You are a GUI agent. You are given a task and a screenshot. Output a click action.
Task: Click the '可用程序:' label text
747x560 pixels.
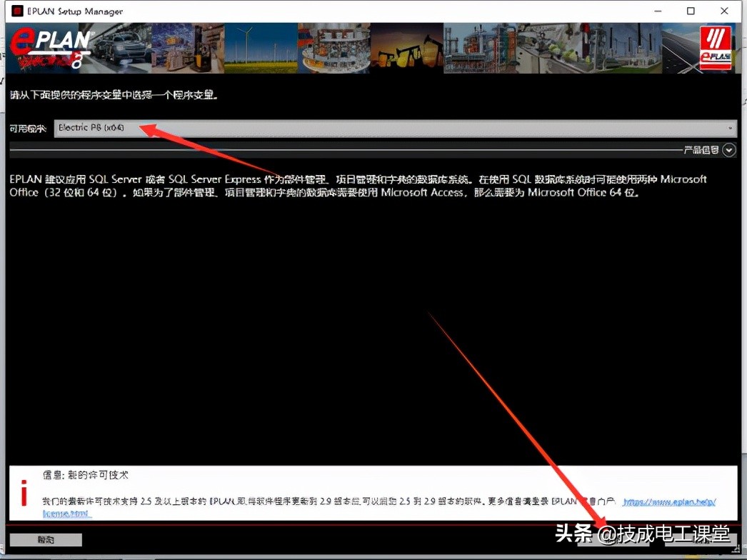click(x=28, y=128)
